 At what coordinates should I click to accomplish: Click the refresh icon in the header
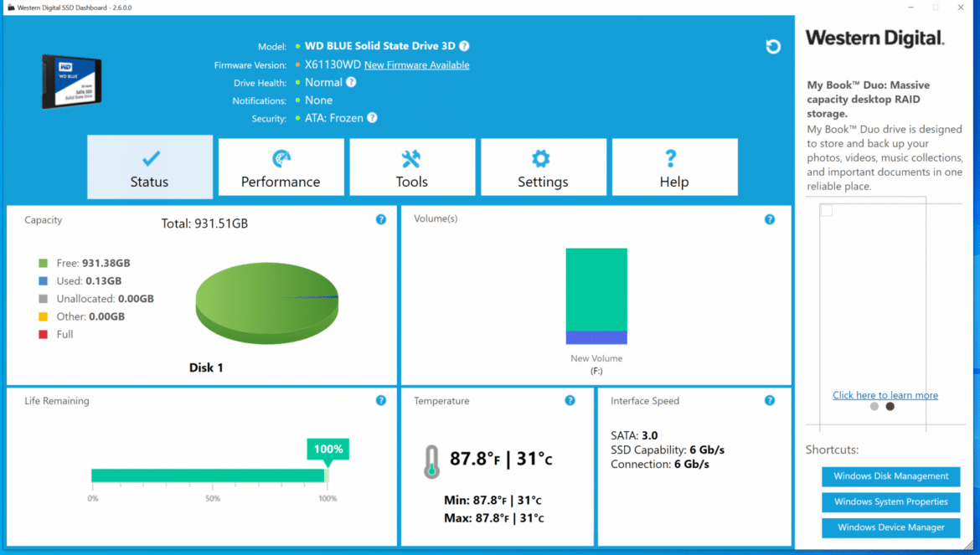(x=773, y=46)
